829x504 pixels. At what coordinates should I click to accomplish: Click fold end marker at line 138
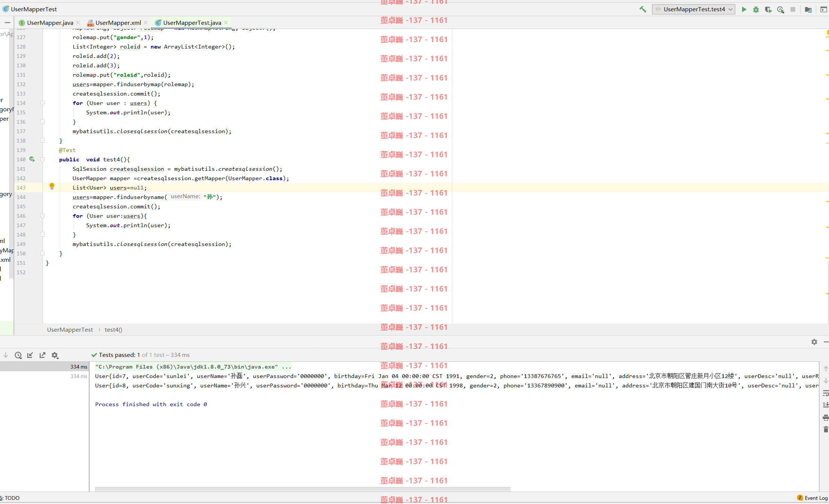[x=43, y=140]
